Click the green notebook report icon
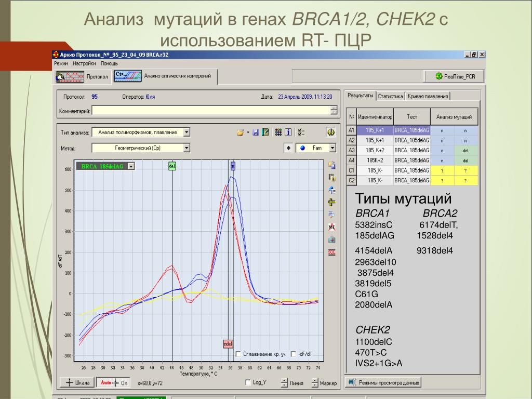This screenshot has width=532, height=399. click(x=265, y=132)
